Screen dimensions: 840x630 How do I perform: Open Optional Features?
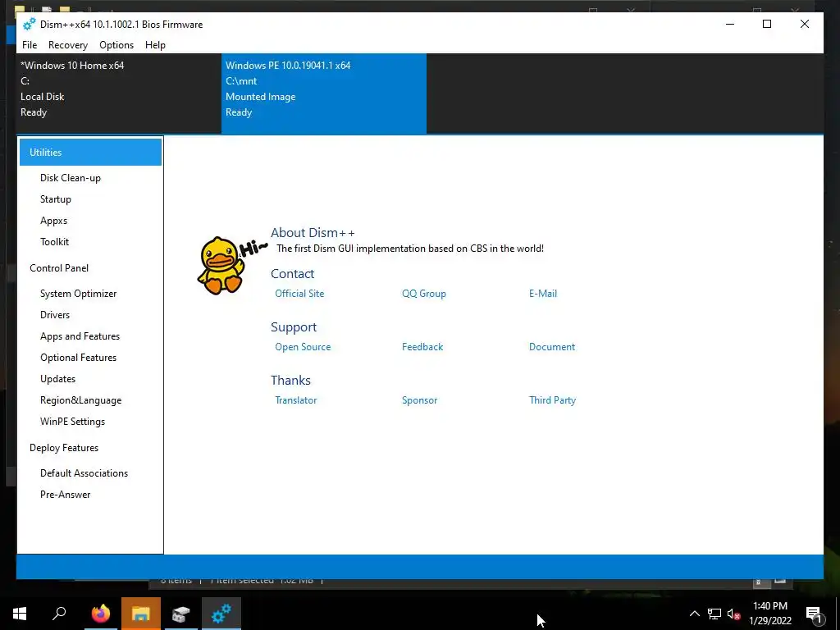[x=78, y=358]
